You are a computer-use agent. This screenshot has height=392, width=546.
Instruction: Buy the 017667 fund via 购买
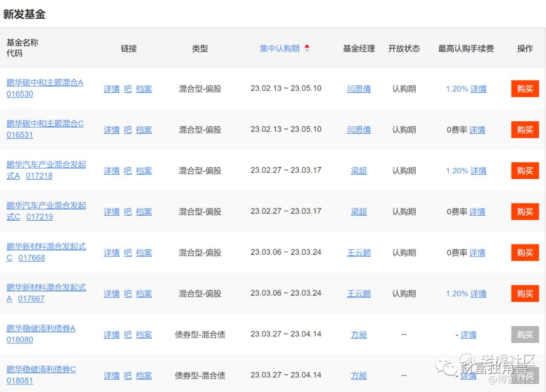[525, 293]
